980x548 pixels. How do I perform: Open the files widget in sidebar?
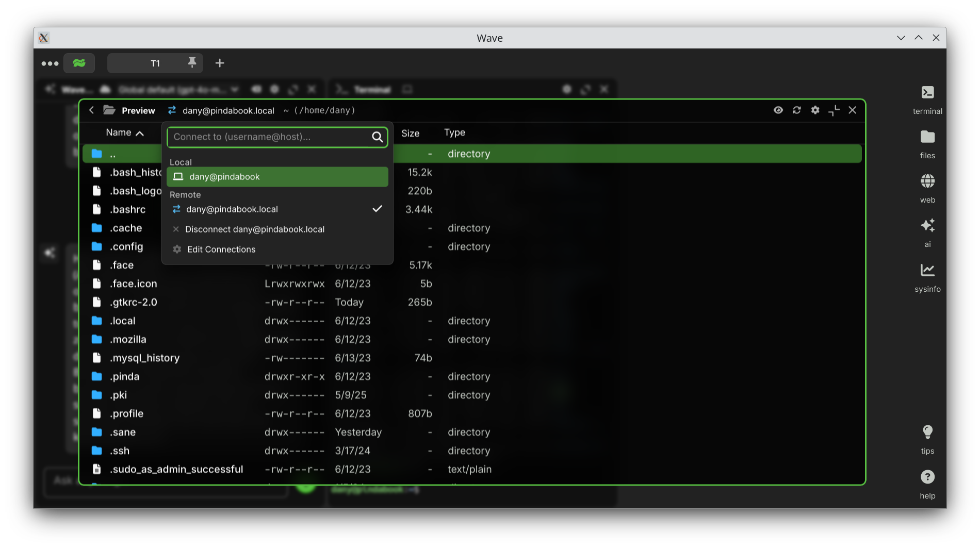click(x=927, y=144)
